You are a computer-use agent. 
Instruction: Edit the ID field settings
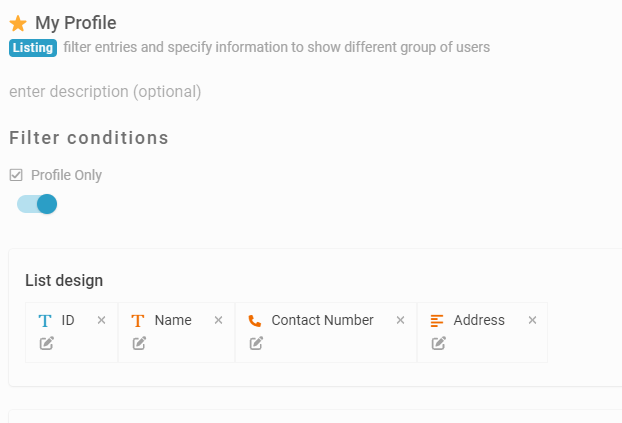(46, 343)
